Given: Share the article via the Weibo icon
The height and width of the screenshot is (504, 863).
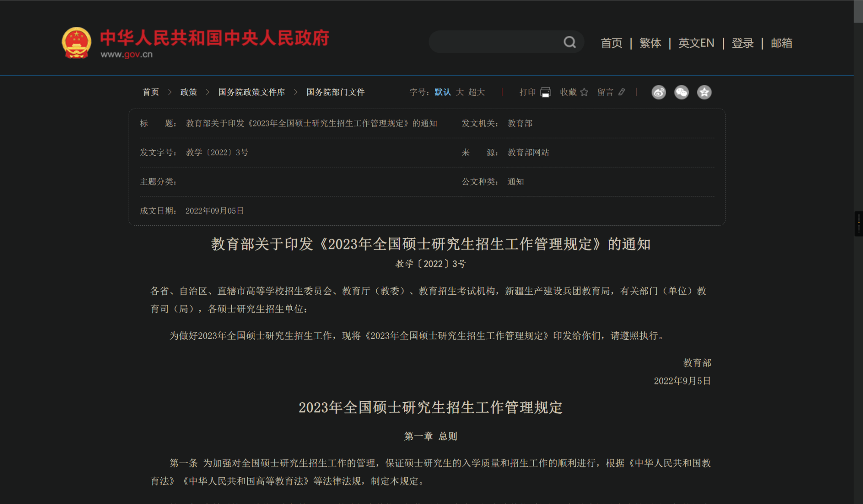Looking at the screenshot, I should (x=658, y=92).
